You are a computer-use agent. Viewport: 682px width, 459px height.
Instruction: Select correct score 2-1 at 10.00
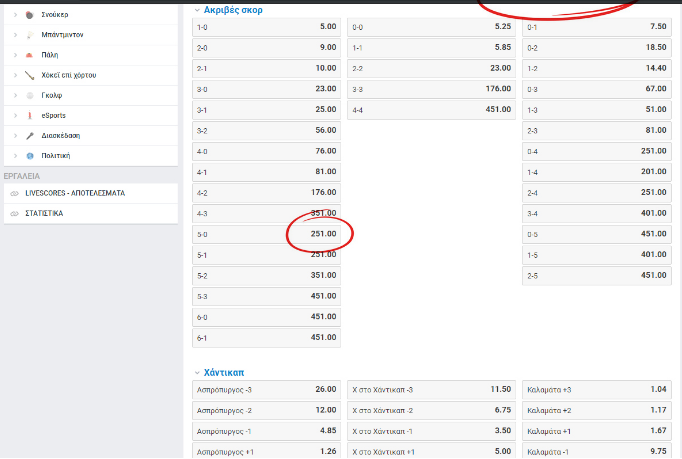pos(267,68)
